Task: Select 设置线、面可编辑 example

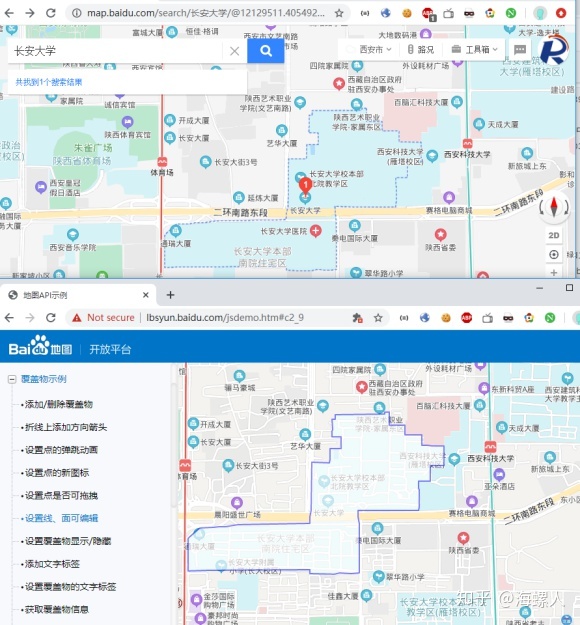Action: 61,518
